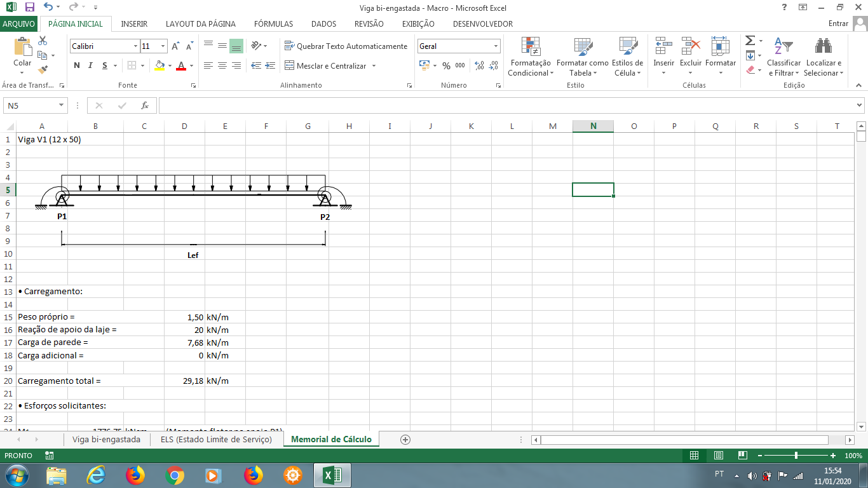Switch to Page Layout view in status bar
Screen dimensions: 868x488
(x=719, y=456)
